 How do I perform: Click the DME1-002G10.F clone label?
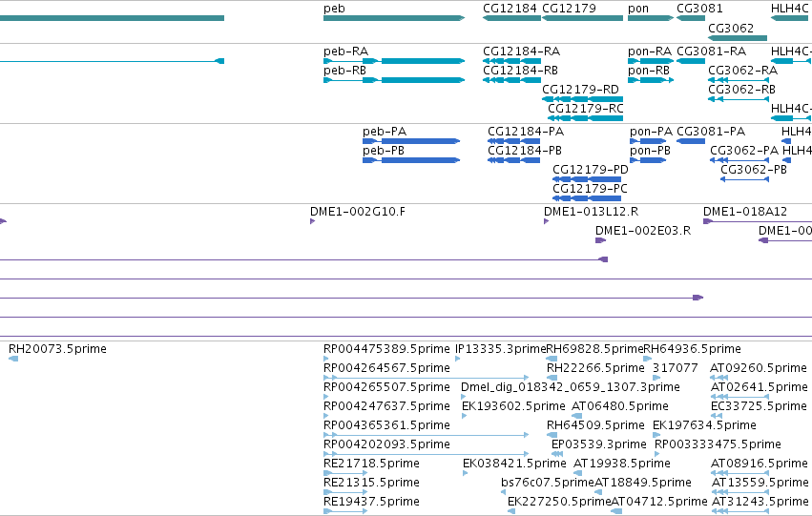click(x=358, y=212)
